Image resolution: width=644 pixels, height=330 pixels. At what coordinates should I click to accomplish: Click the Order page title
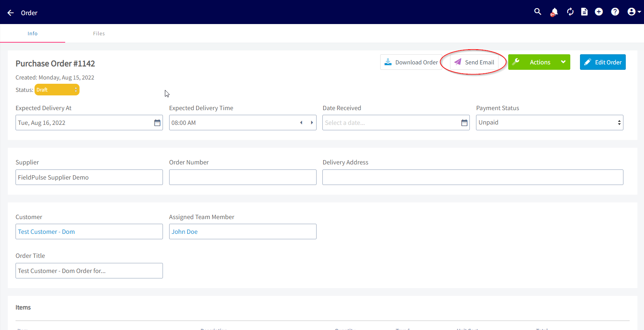click(x=29, y=13)
